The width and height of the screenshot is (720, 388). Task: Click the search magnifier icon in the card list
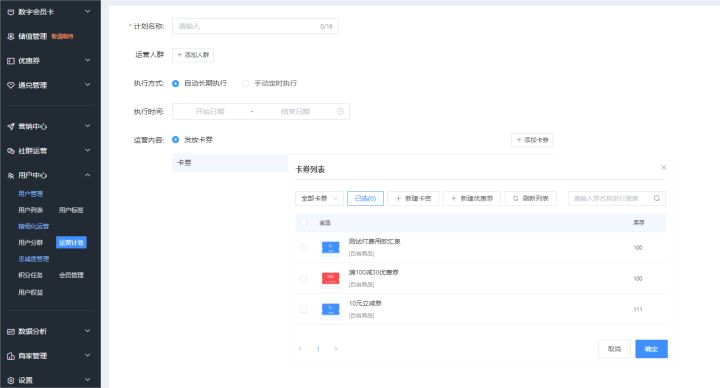pos(657,198)
